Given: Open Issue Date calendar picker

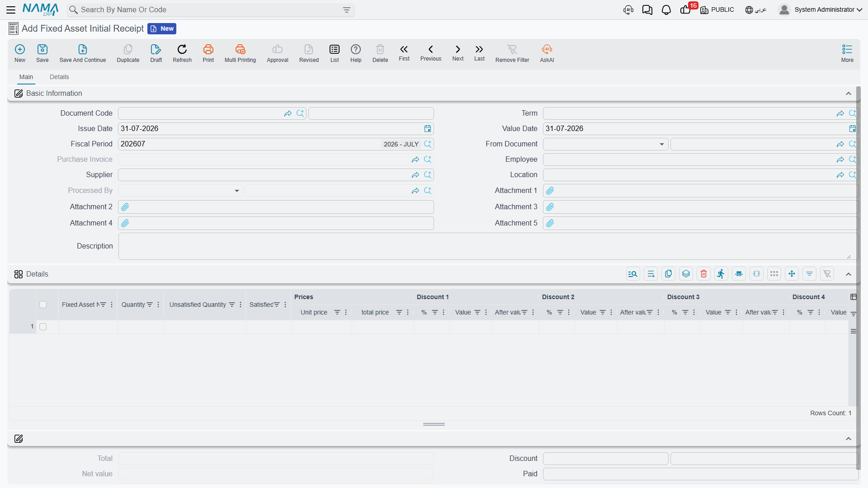Looking at the screenshot, I should coord(428,129).
